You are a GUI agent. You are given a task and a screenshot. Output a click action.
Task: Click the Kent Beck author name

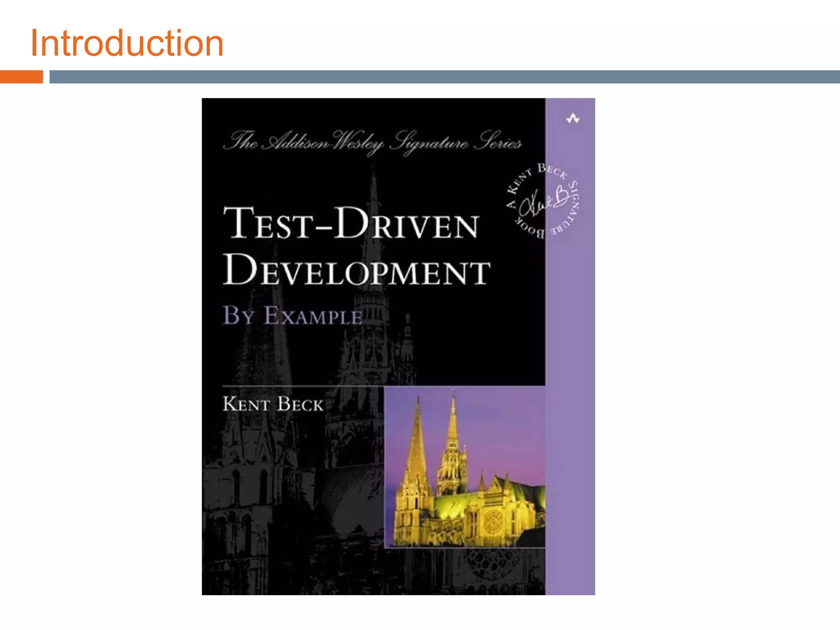coord(273,404)
